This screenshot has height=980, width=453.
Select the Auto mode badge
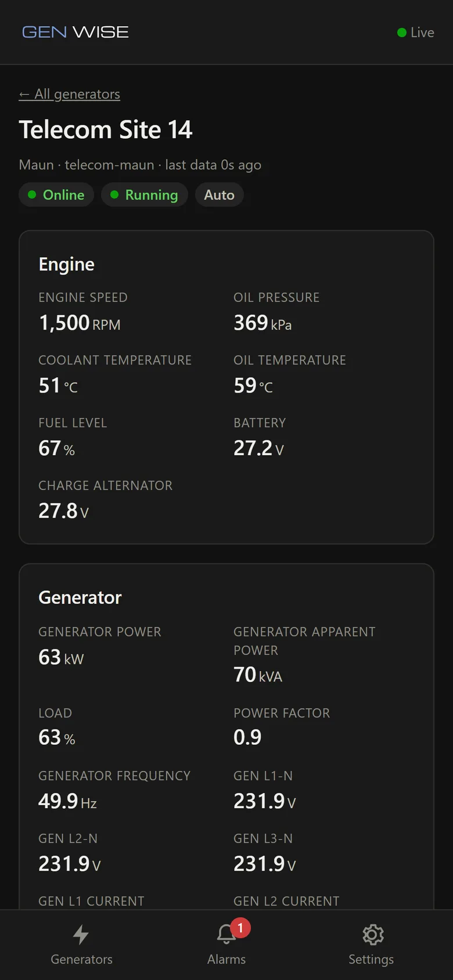(x=219, y=194)
